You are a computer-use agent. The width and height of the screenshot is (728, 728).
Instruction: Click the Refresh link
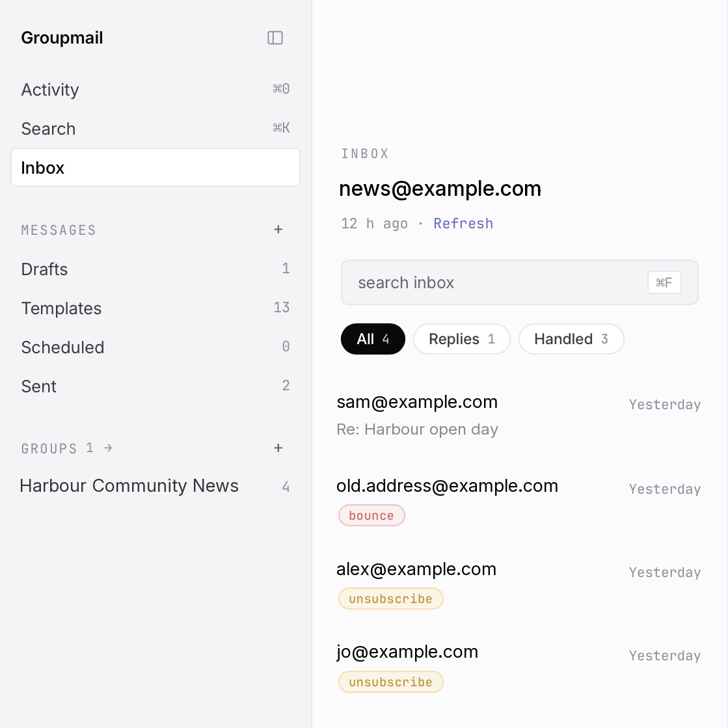coord(463,223)
